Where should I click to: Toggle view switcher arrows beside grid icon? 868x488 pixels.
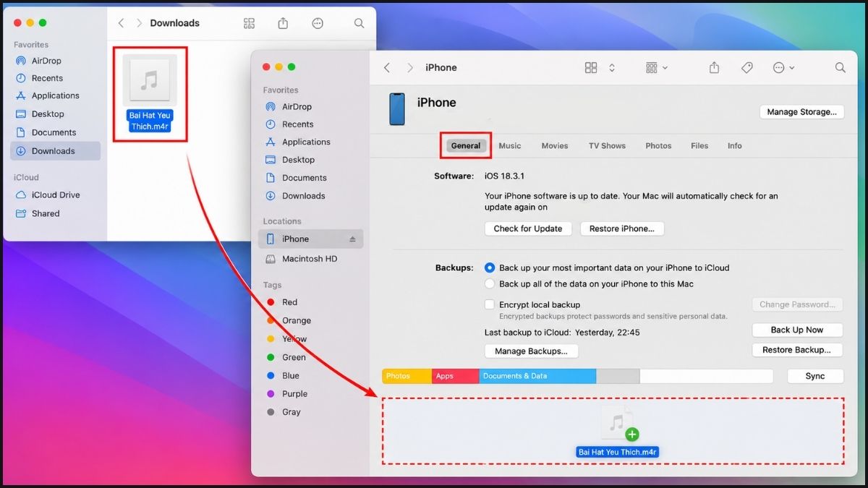tap(612, 67)
